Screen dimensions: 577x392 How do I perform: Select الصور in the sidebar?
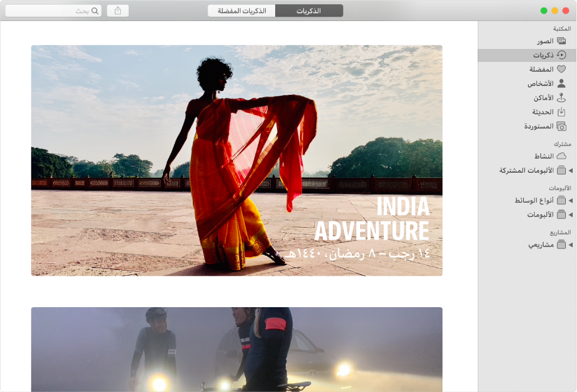pos(527,41)
